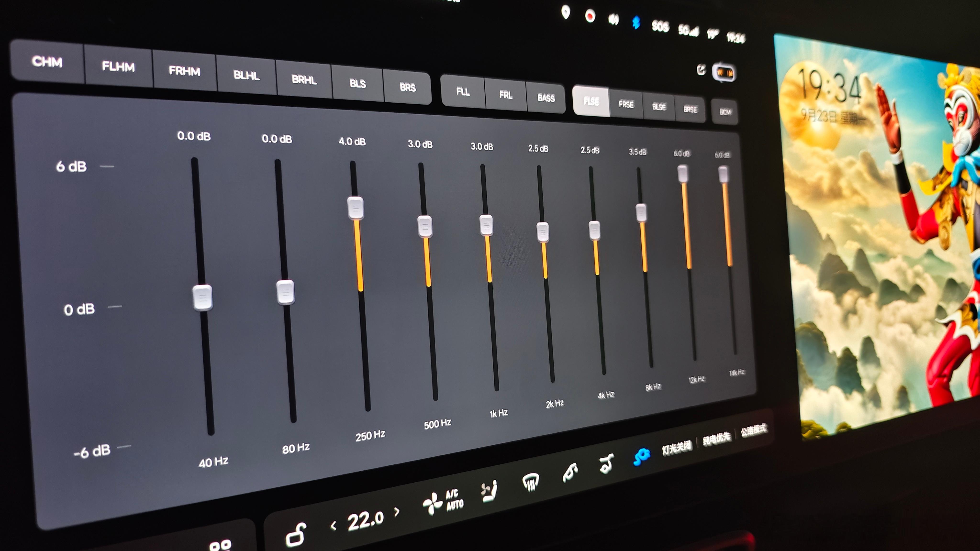Click the 4k Hz slider handle

[594, 230]
